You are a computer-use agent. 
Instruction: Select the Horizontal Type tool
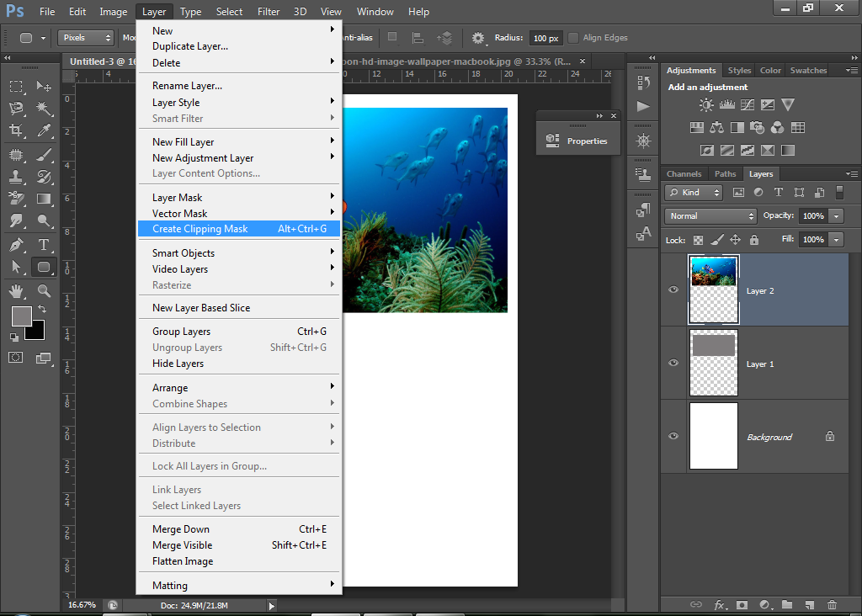pyautogui.click(x=45, y=244)
